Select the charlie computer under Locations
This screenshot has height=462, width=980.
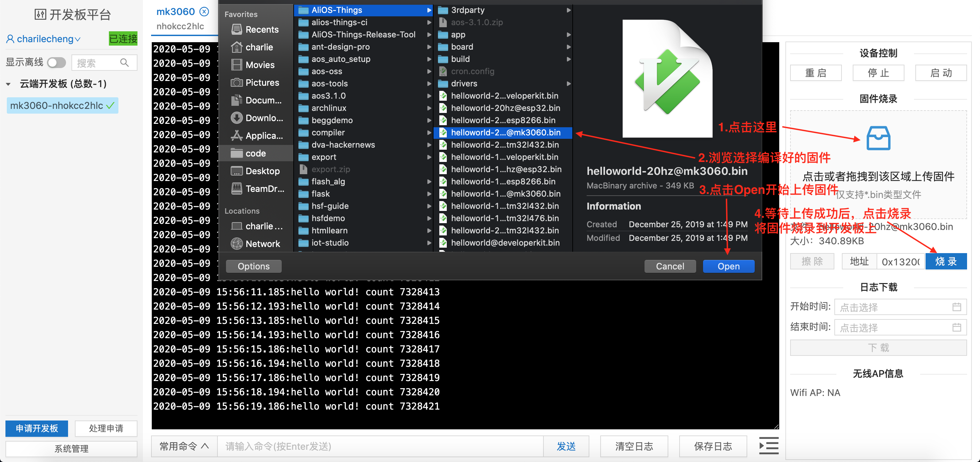click(x=255, y=226)
